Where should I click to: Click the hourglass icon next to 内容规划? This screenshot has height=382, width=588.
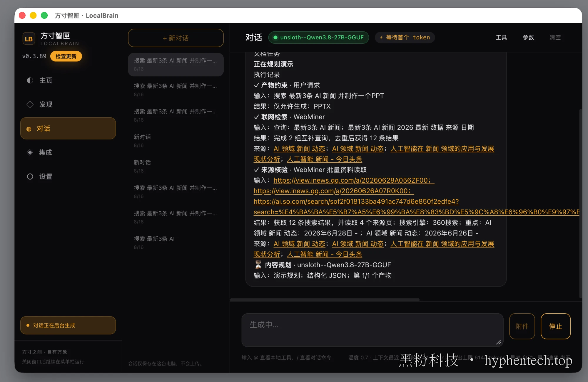(258, 265)
